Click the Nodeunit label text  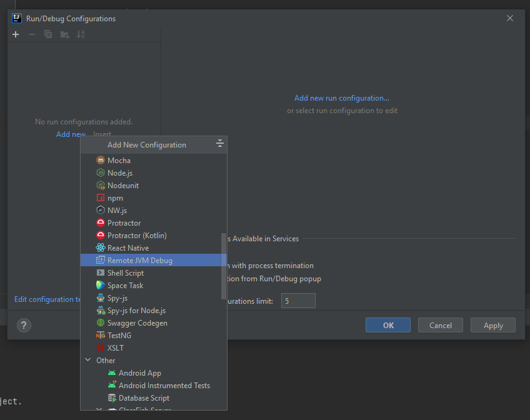point(123,185)
